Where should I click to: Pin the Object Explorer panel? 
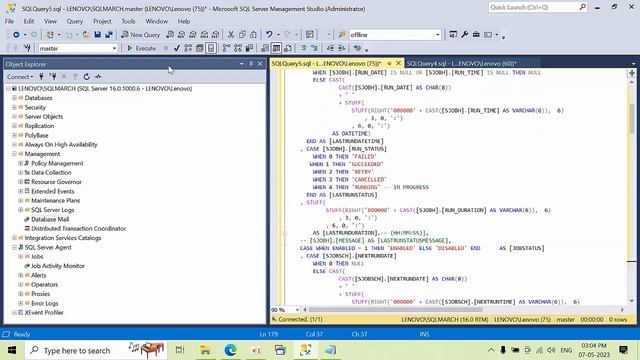click(251, 64)
